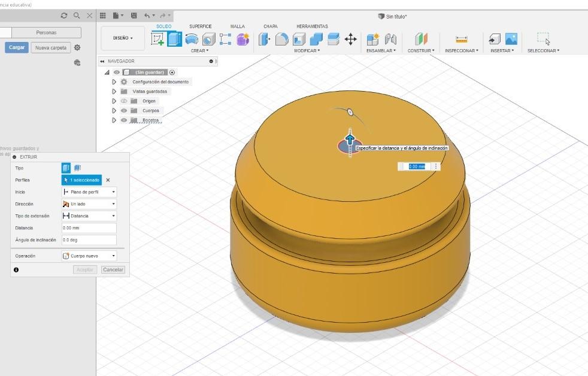The width and height of the screenshot is (588, 376).
Task: Open the MODIFICAR menu
Action: pyautogui.click(x=307, y=51)
